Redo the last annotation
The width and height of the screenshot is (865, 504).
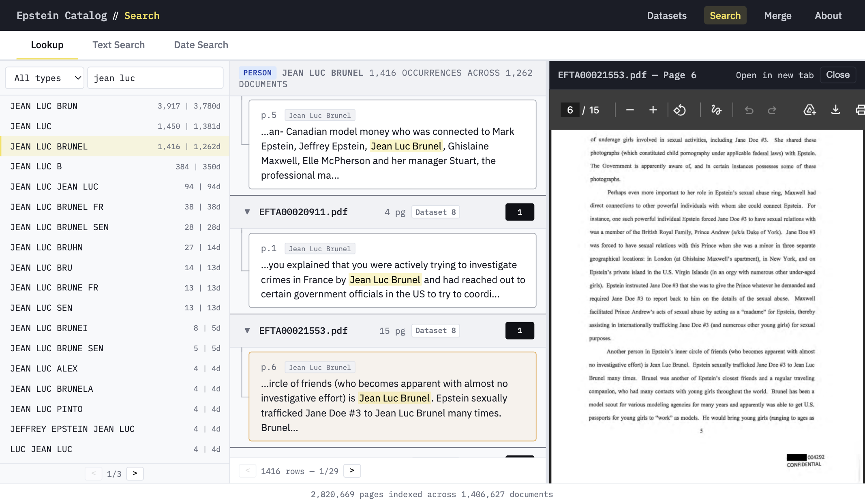click(772, 109)
